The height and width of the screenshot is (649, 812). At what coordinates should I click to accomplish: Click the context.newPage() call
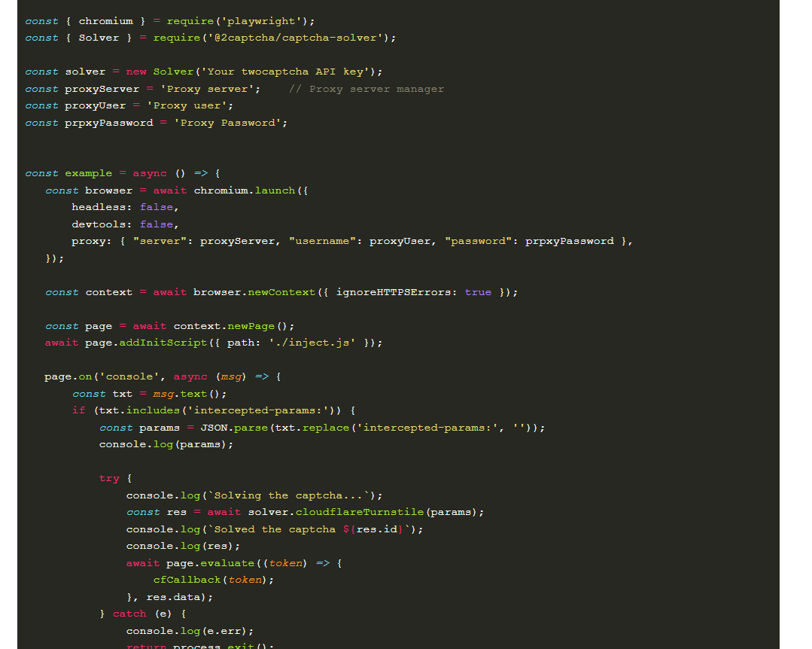tap(233, 326)
